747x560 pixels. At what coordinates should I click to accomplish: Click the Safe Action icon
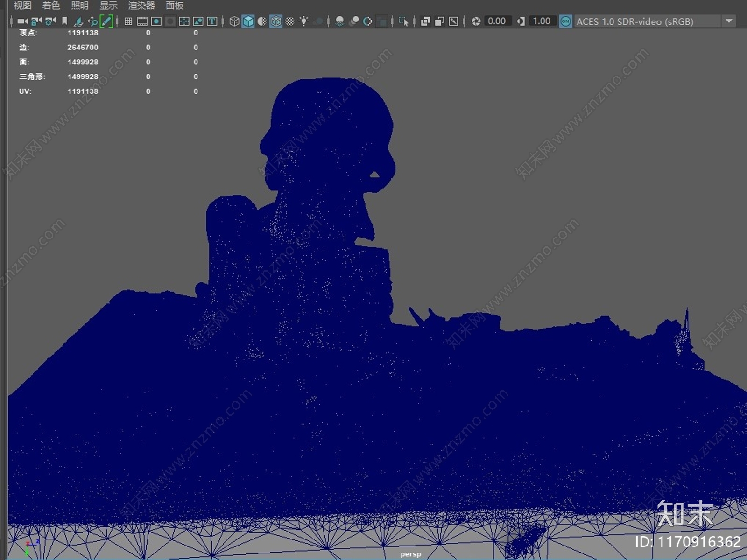pos(198,21)
